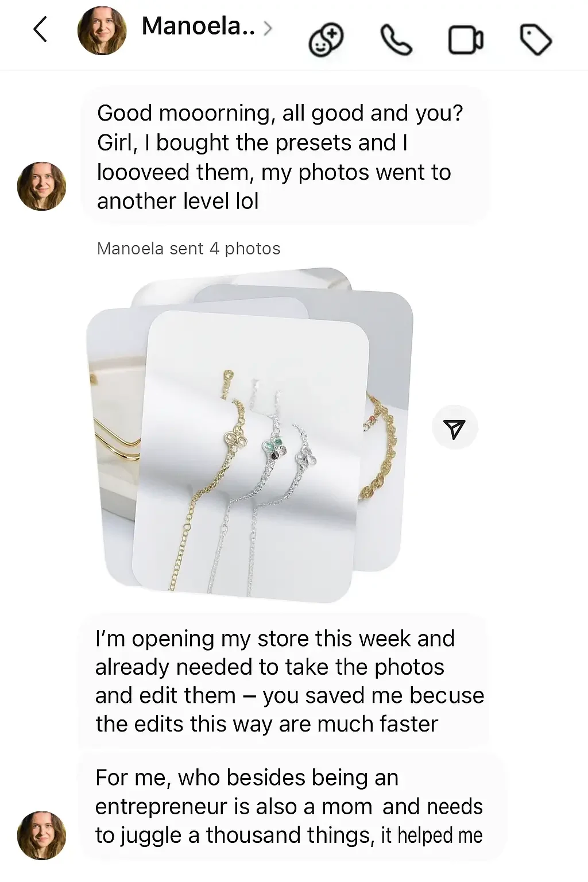Tap Manoela's avatar beside last message

[x=41, y=835]
